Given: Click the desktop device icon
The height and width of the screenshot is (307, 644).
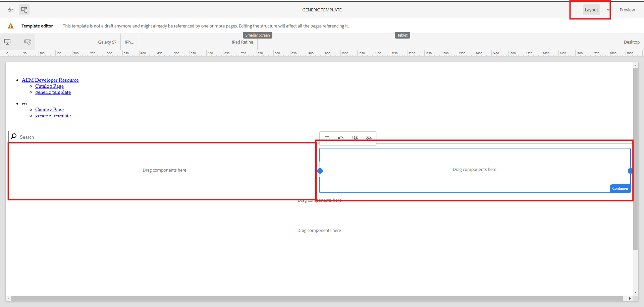Looking at the screenshot, I should pyautogui.click(x=7, y=42).
